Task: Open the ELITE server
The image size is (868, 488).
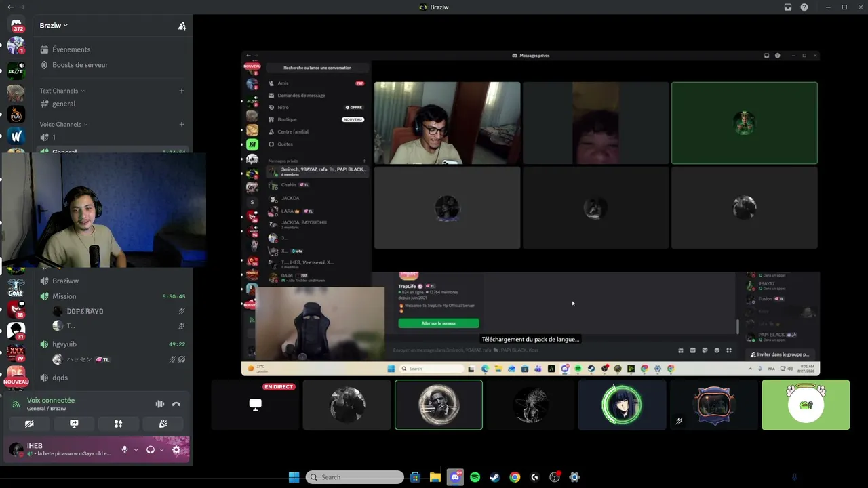Action: click(16, 69)
